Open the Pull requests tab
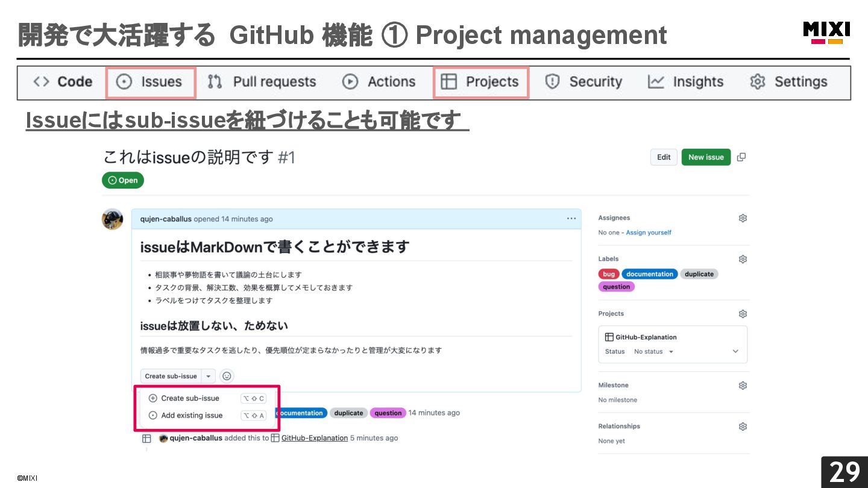This screenshot has width=868, height=488. tap(262, 82)
